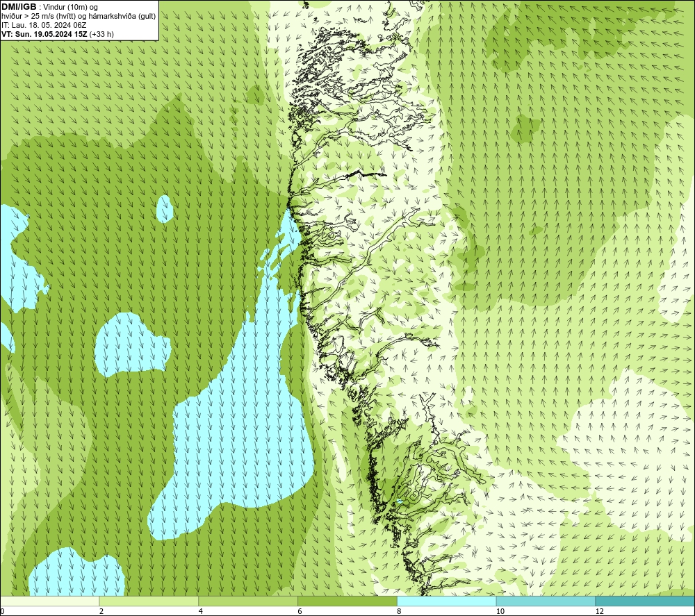Click the '10' label on color scale
Screen dimensions: 695x616
(x=500, y=611)
